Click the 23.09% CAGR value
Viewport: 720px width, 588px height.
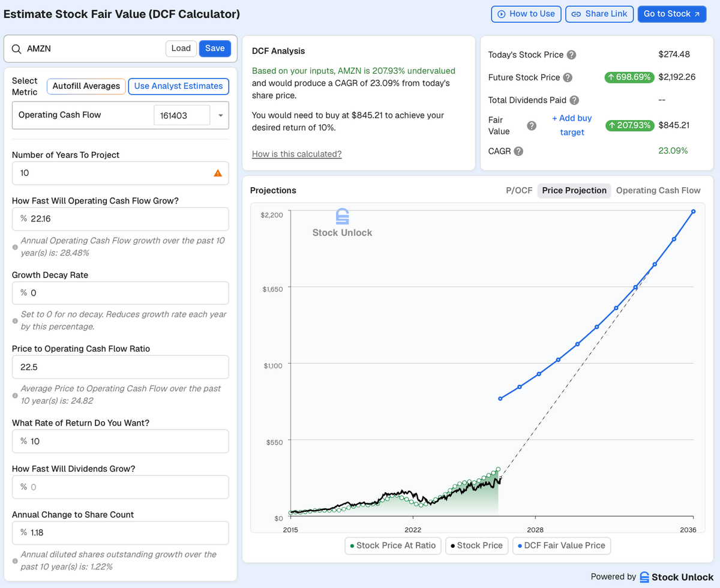click(673, 151)
